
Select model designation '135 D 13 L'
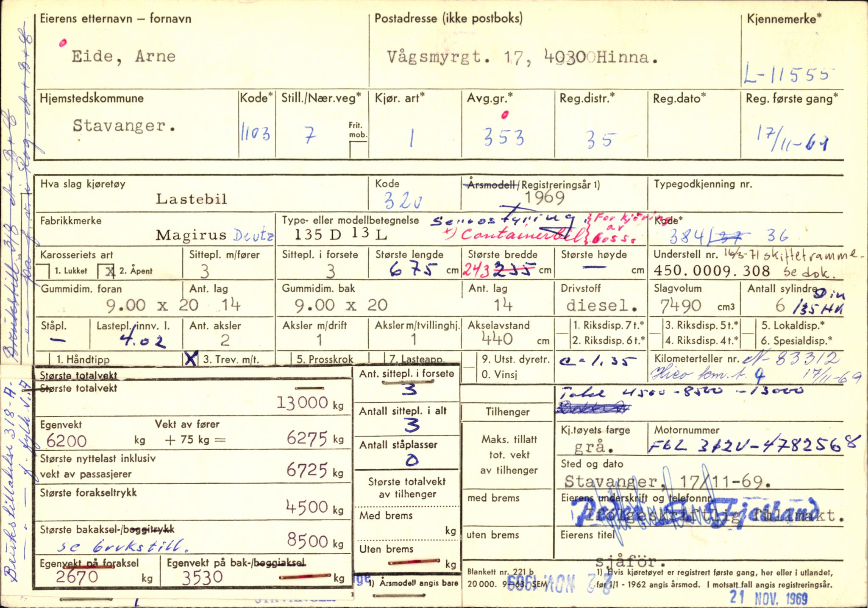click(341, 234)
